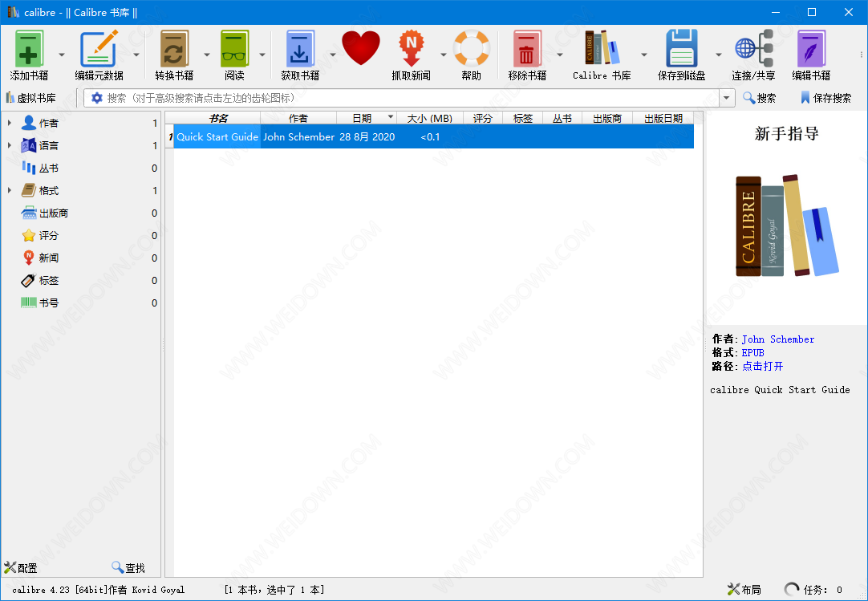Click the 点击打开 path link
This screenshot has height=601, width=868.
coord(762,366)
